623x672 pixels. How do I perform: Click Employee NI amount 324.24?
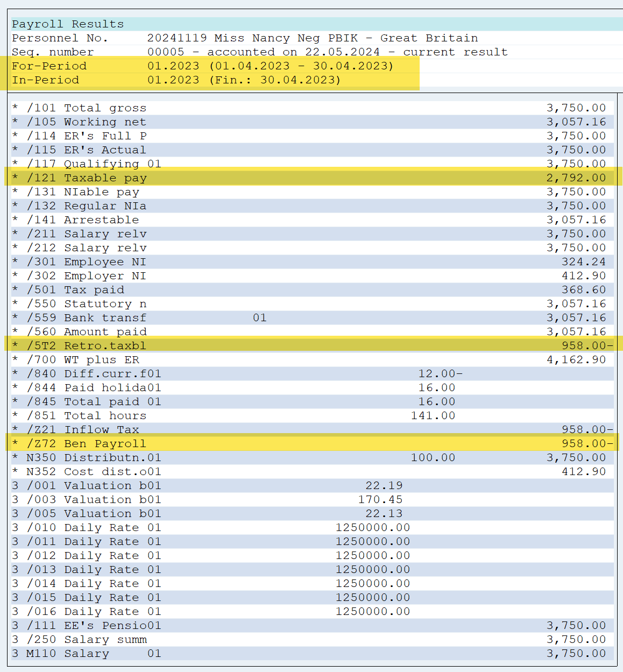584,262
